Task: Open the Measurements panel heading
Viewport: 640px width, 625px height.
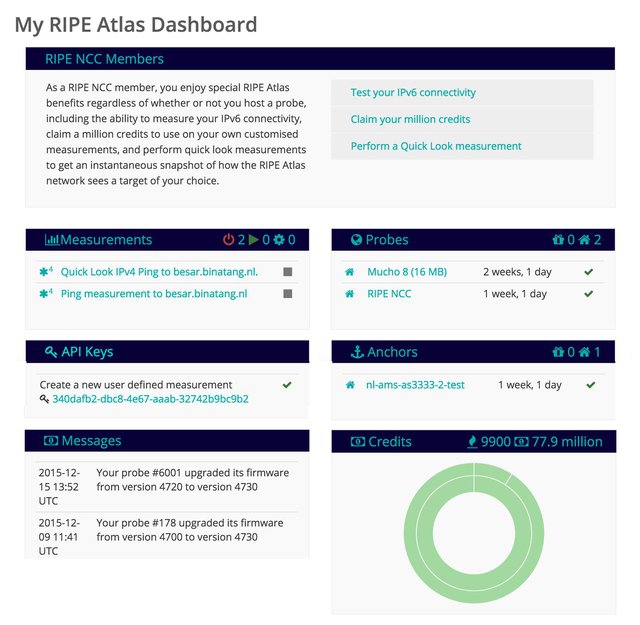Action: click(106, 240)
